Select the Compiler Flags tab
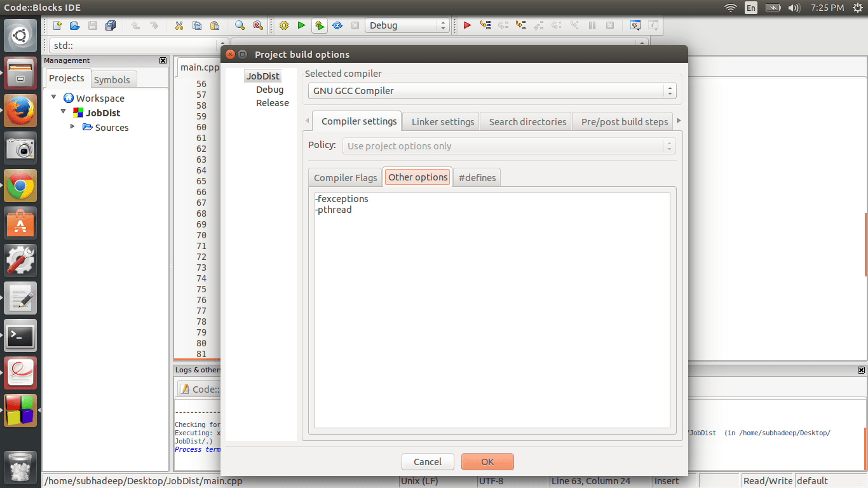868x488 pixels. [x=346, y=178]
